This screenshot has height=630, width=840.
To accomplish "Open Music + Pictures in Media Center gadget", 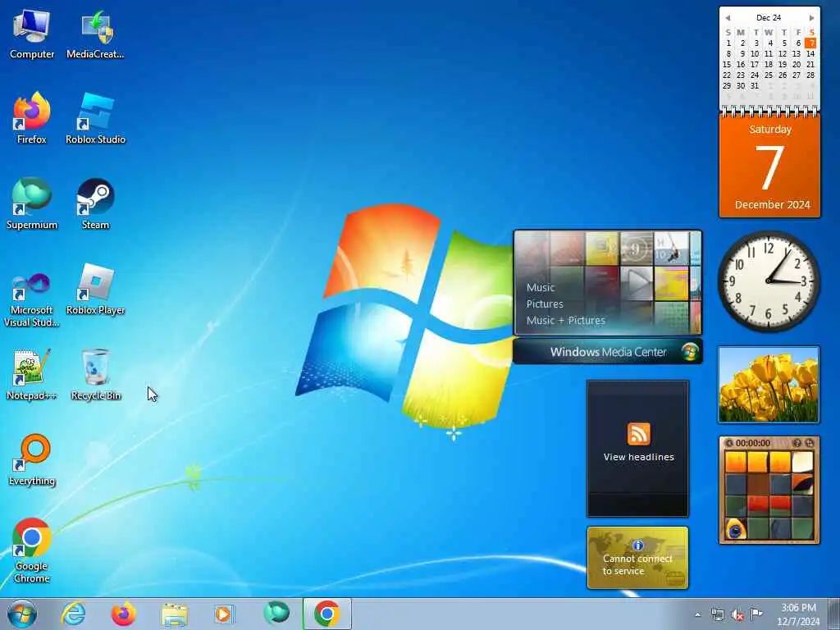I will pyautogui.click(x=566, y=321).
